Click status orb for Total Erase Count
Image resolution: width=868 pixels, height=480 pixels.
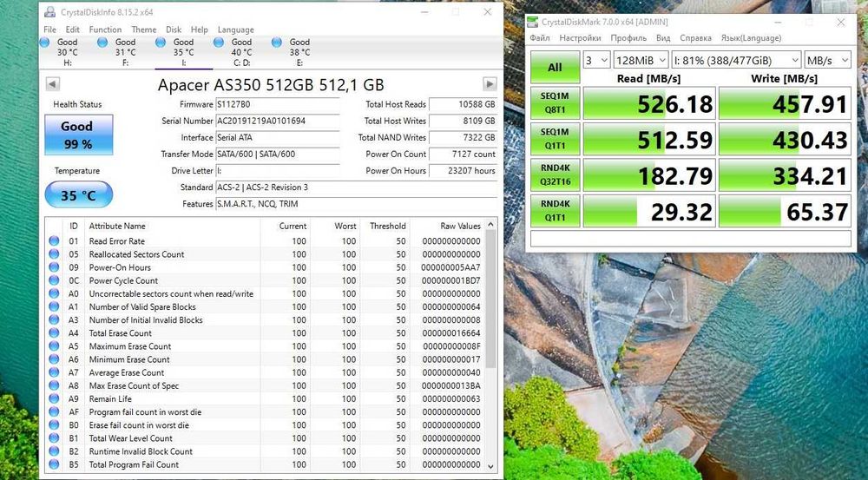(54, 332)
